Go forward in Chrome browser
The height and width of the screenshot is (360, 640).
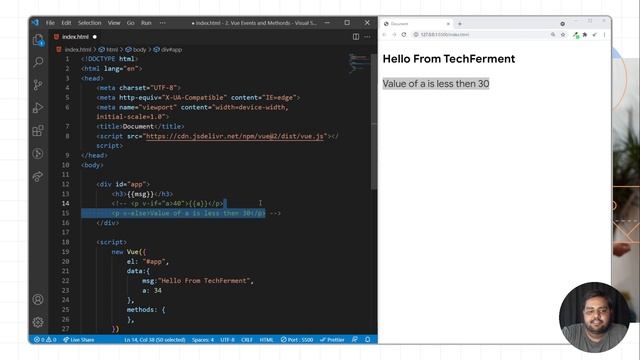[x=394, y=35]
